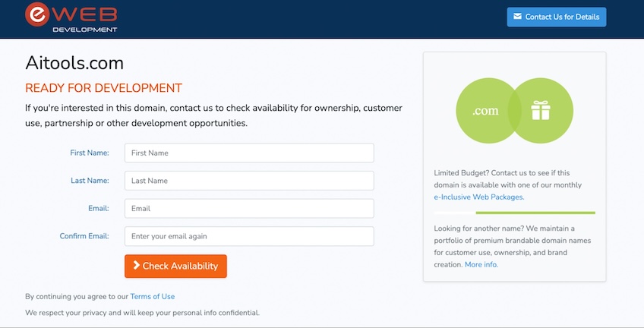Click the Limited Budget paragraph
This screenshot has height=328, width=644.
tap(508, 184)
